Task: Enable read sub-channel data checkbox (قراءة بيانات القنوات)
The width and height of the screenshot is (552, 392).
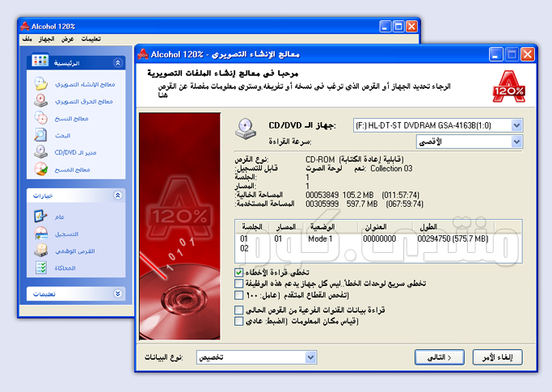Action: [238, 310]
